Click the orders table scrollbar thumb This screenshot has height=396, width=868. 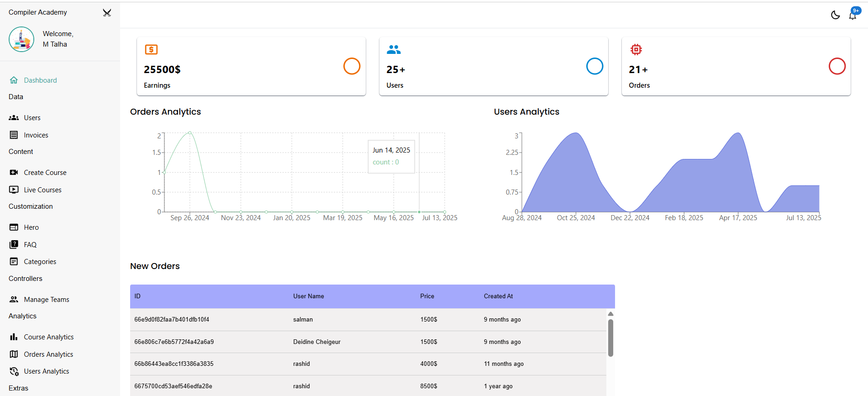[610, 338]
